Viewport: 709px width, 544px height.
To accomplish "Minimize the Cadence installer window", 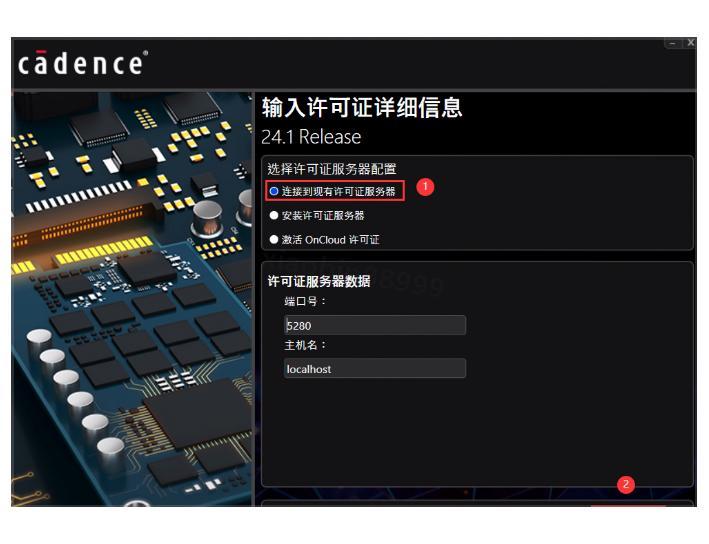I will coord(673,43).
